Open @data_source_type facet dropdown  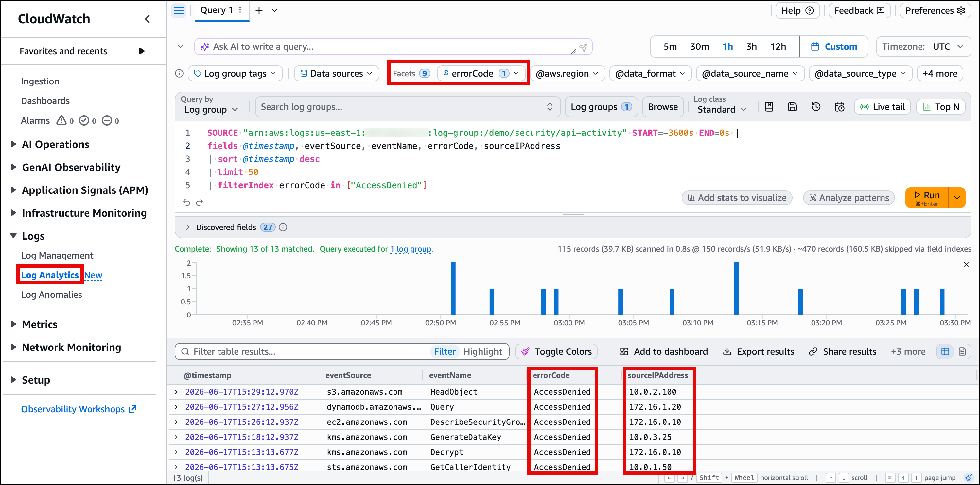(861, 74)
